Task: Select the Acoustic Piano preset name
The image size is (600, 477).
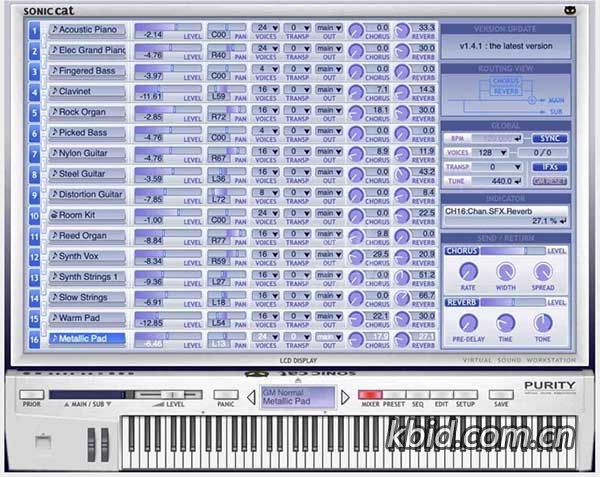Action: (87, 30)
